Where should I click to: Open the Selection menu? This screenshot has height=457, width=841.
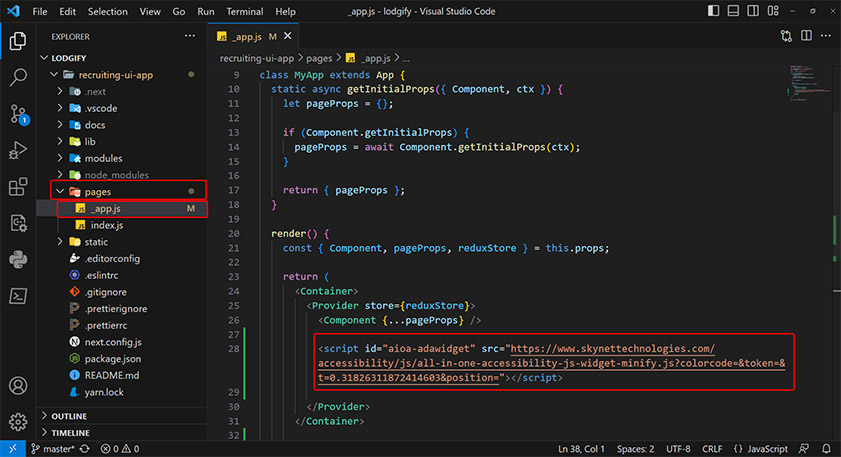[x=108, y=11]
